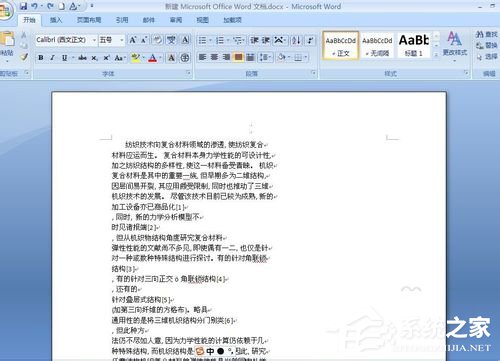Launch the Paragraph dialog box
500x361 pixels.
point(313,73)
